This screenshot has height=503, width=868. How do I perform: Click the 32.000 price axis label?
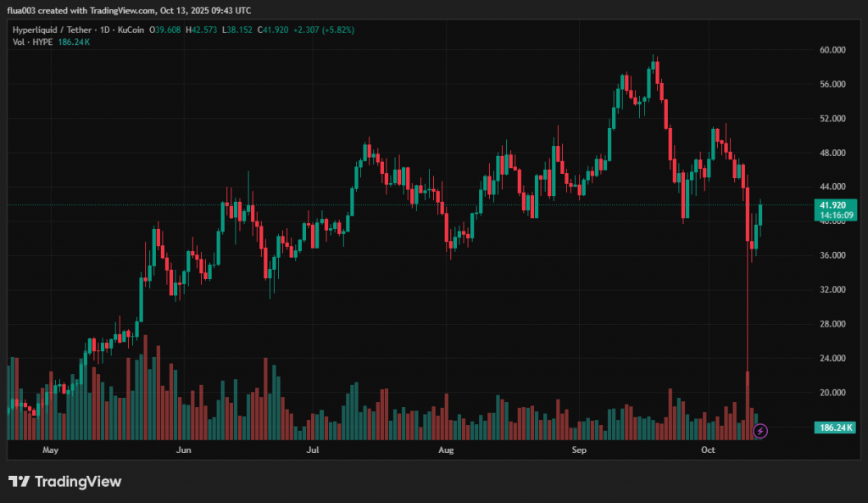[832, 289]
